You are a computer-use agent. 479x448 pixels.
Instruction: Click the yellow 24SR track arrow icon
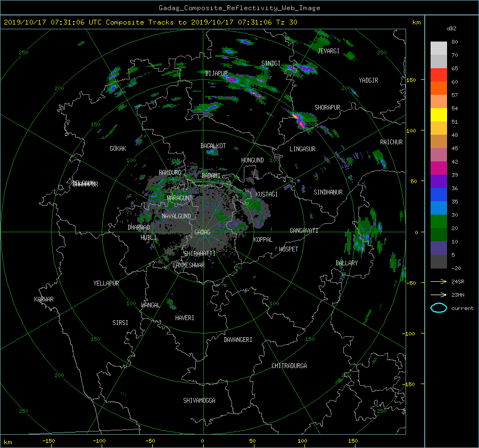pos(439,281)
